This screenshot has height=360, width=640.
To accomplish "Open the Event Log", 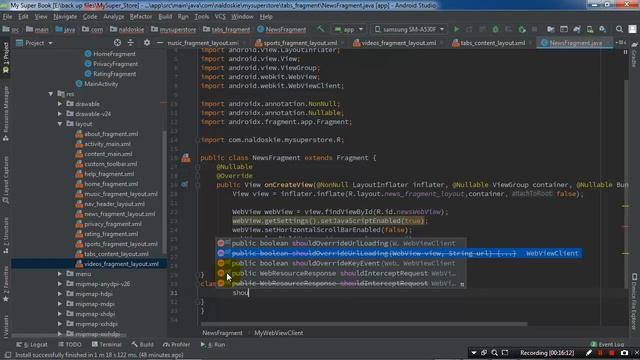I will pyautogui.click(x=607, y=344).
